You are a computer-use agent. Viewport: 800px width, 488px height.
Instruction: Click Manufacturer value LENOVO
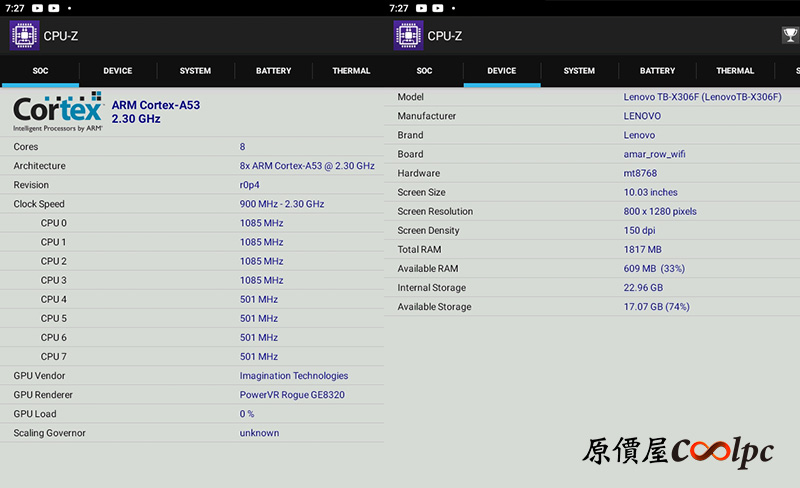(x=642, y=116)
